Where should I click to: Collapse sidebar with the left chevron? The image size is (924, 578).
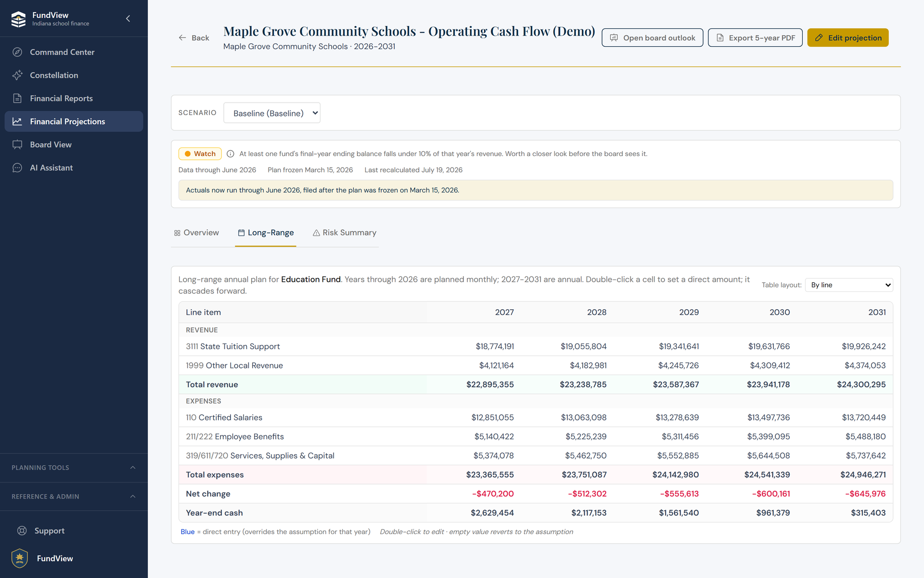(x=128, y=19)
